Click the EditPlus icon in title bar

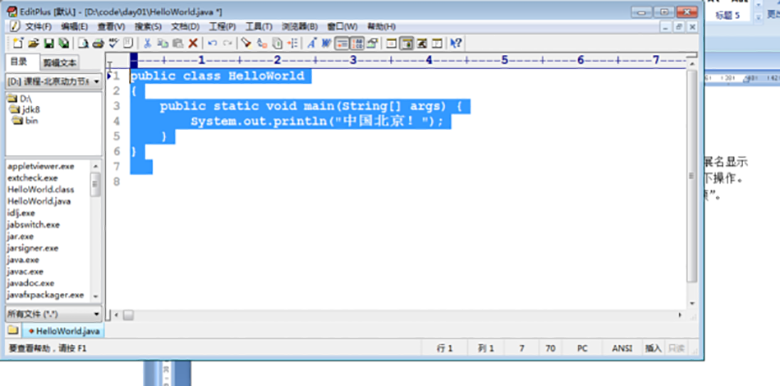tap(11, 11)
